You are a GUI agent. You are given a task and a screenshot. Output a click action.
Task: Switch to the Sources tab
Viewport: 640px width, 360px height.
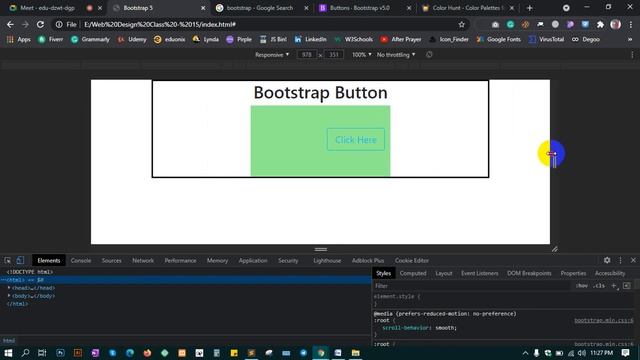[x=111, y=260]
